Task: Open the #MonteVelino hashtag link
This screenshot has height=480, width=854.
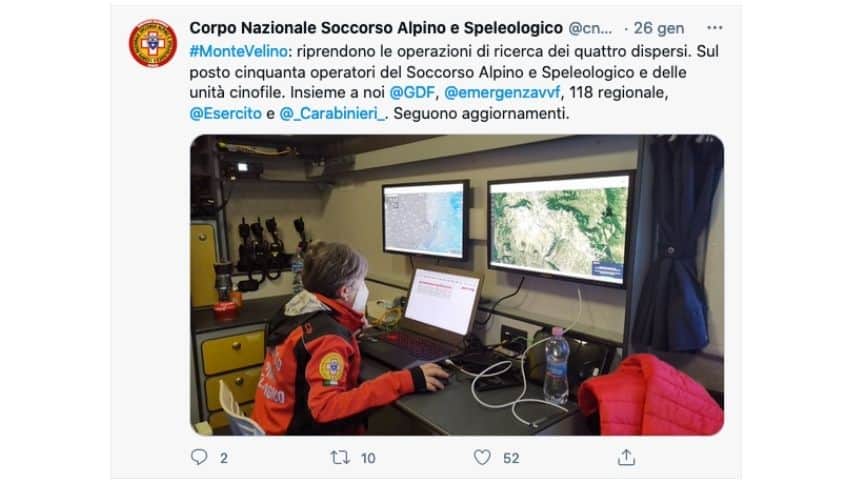Action: (239, 51)
